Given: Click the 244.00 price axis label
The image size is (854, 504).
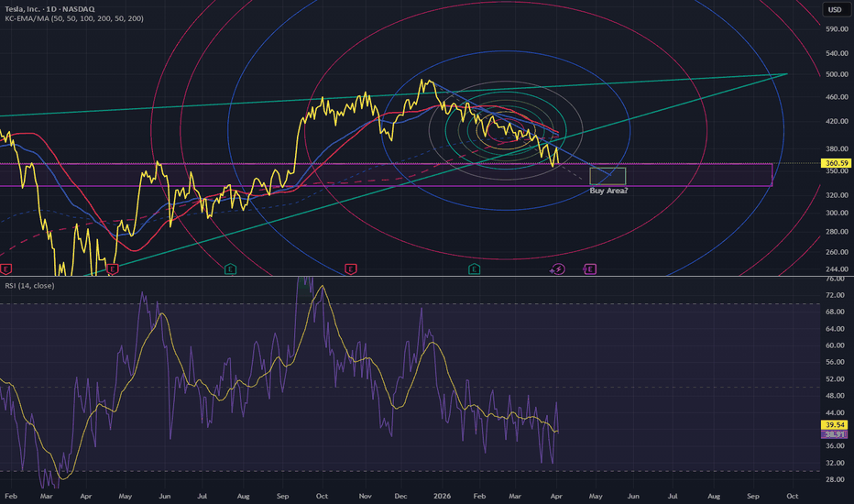Looking at the screenshot, I should pyautogui.click(x=837, y=269).
